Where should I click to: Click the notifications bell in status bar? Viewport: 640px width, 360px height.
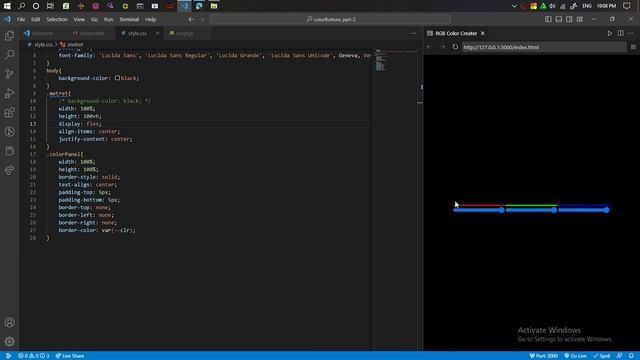tap(631, 356)
